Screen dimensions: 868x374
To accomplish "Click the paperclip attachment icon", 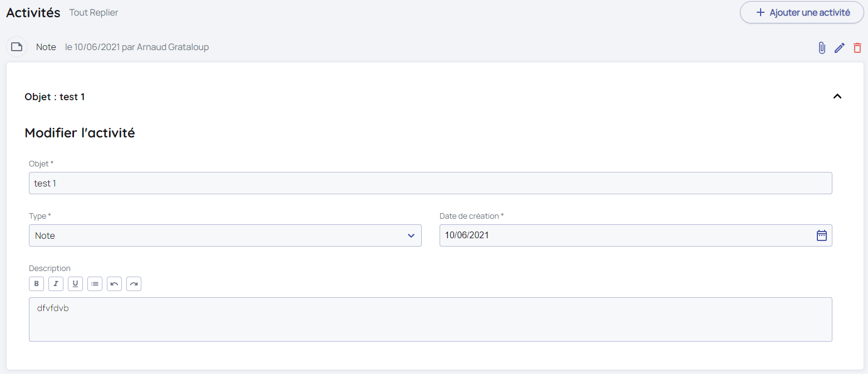I will (x=821, y=48).
